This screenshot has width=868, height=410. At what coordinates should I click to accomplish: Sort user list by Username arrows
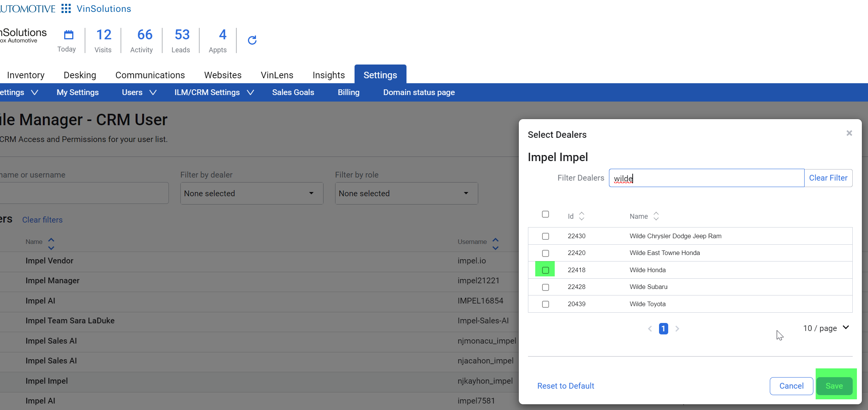click(x=496, y=244)
